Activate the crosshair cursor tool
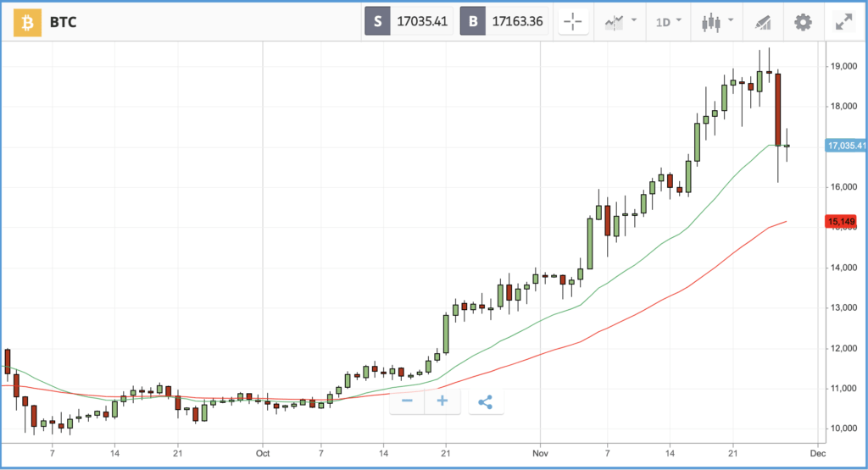This screenshot has width=868, height=470. pyautogui.click(x=573, y=22)
